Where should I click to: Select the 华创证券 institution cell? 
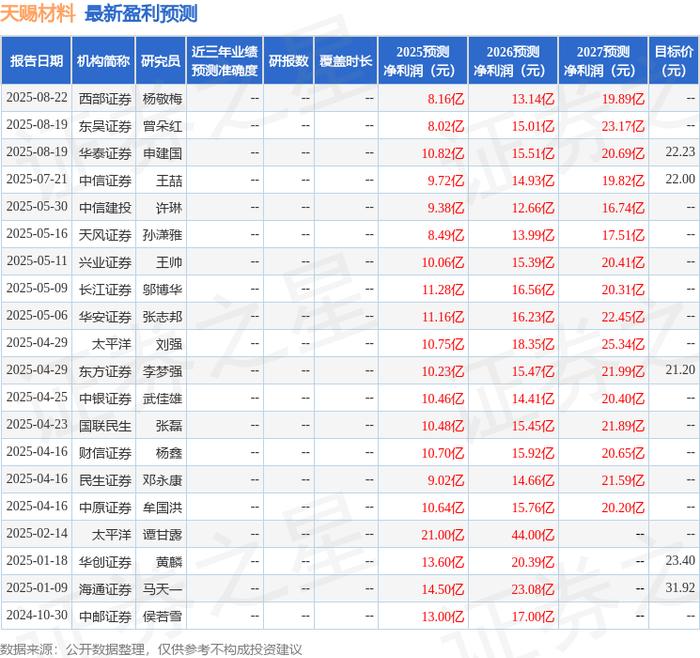point(105,562)
